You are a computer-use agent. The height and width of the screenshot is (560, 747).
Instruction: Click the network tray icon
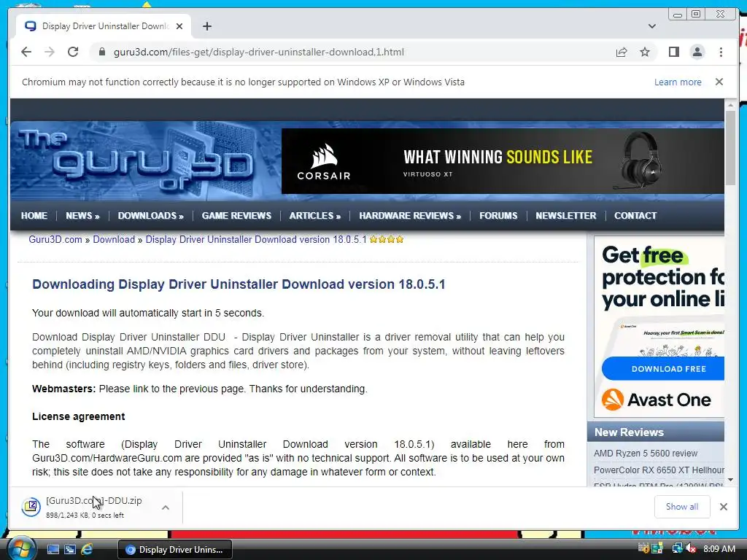point(676,548)
